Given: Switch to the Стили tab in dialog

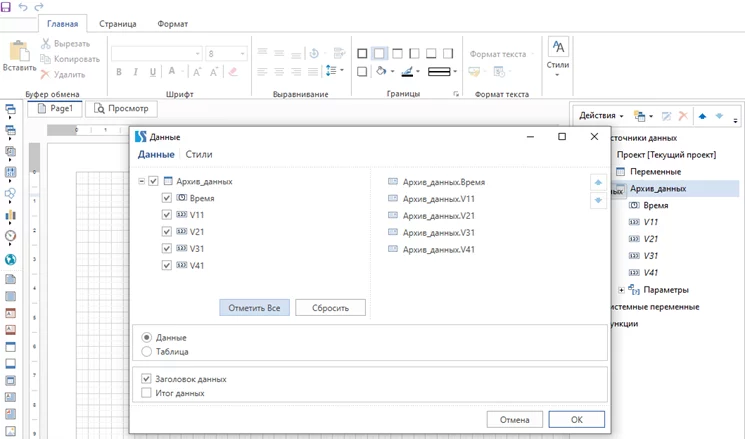Looking at the screenshot, I should pyautogui.click(x=199, y=155).
